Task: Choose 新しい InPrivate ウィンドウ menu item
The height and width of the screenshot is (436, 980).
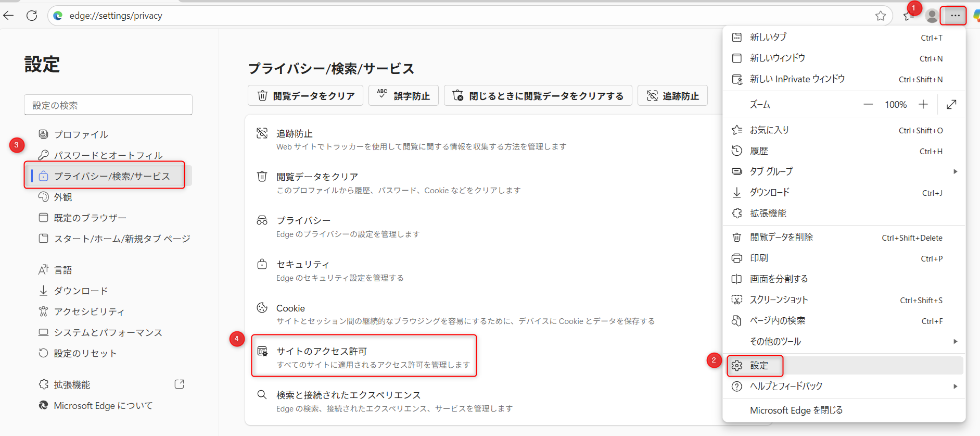Action: coord(797,79)
